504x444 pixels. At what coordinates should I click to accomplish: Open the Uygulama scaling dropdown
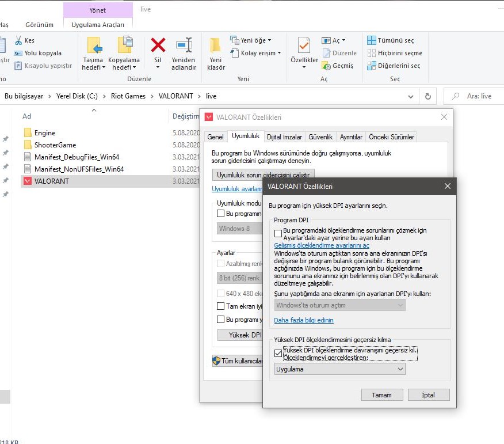pyautogui.click(x=339, y=369)
